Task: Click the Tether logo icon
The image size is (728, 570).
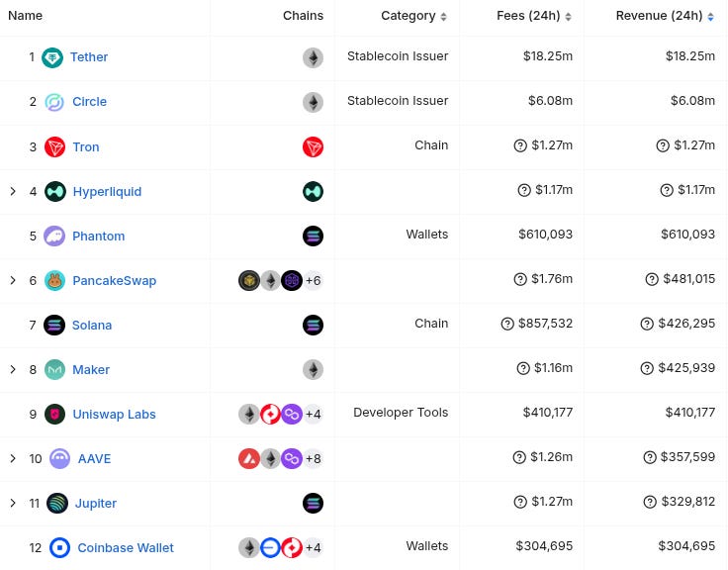Action: [52, 57]
